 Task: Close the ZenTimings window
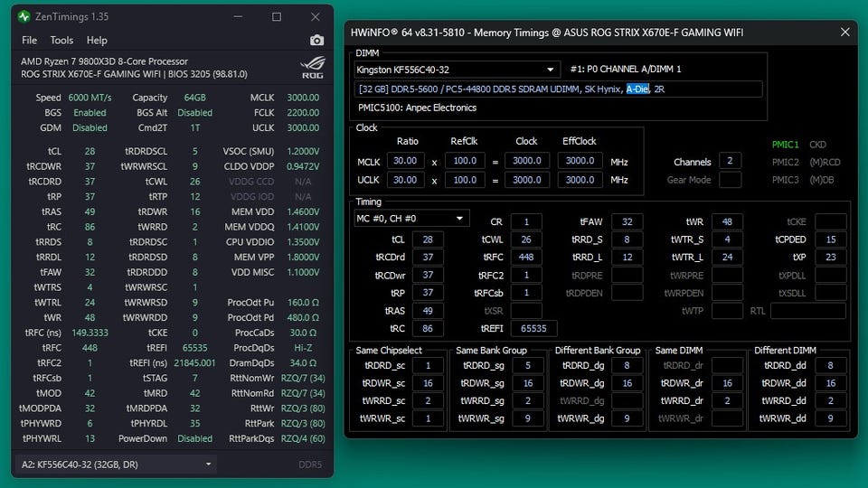(x=314, y=16)
